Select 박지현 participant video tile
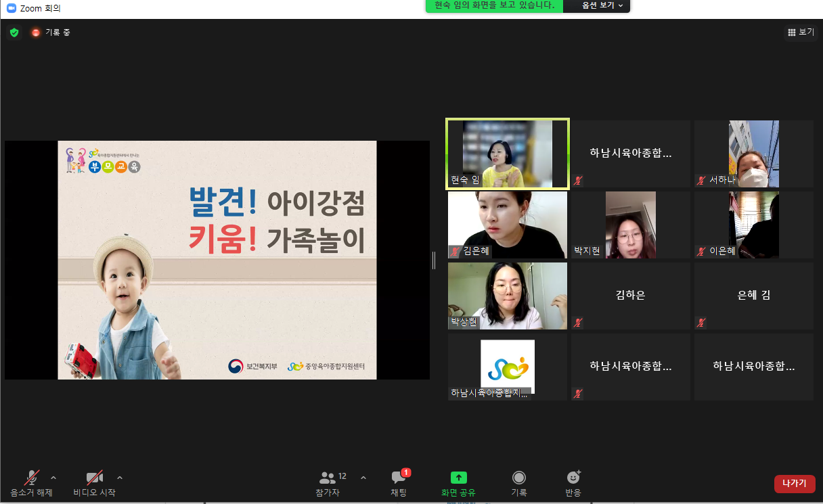 pos(631,225)
